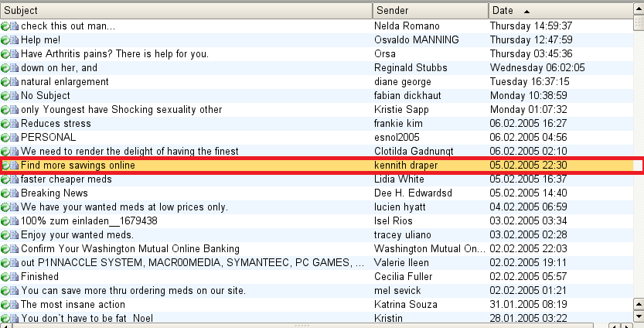Click the green status icon beside "Help me!"
This screenshot has height=328, width=644.
[x=5, y=40]
